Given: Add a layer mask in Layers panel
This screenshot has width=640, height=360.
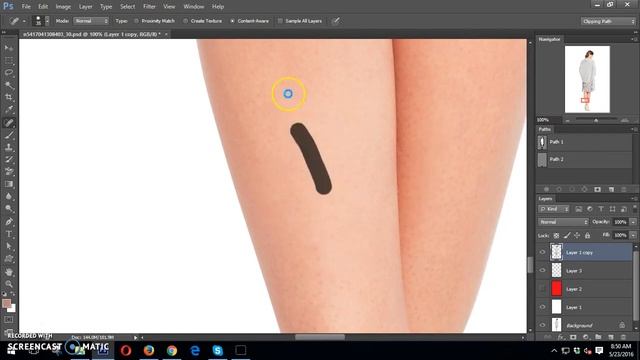Looking at the screenshot, I should click(x=573, y=337).
